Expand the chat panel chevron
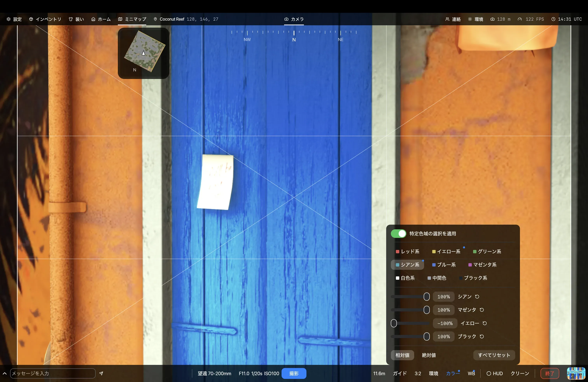Viewport: 588px width, 382px height. point(4,373)
